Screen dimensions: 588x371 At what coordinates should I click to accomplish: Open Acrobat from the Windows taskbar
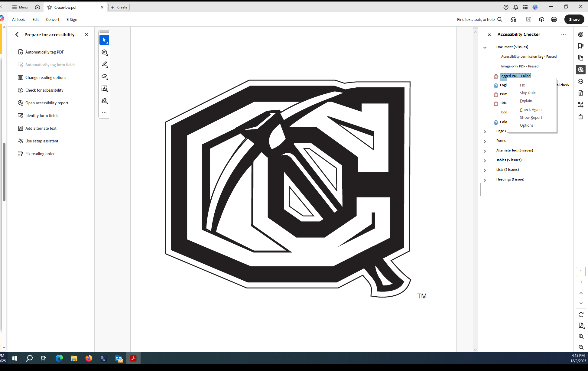[133, 358]
